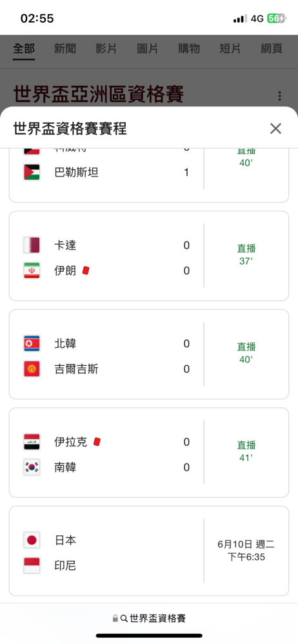Open the 日本 vs 印尼 scheduled match
298x644 pixels.
pyautogui.click(x=149, y=551)
